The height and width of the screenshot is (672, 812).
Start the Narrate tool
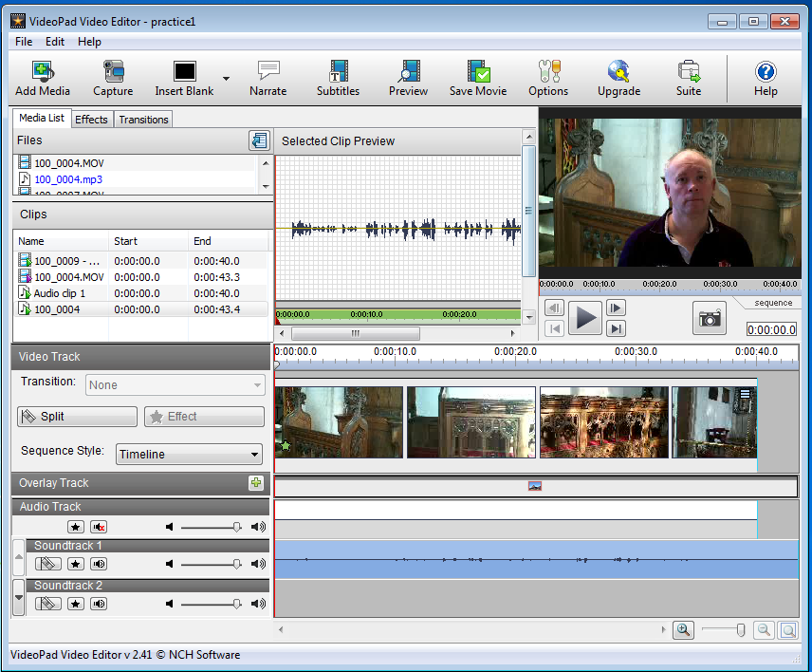[268, 78]
